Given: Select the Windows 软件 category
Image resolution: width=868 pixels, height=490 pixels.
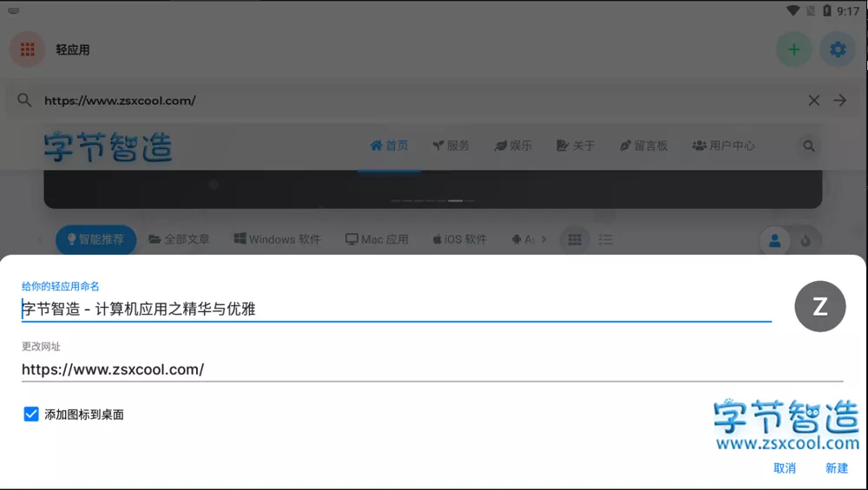Looking at the screenshot, I should tap(278, 239).
